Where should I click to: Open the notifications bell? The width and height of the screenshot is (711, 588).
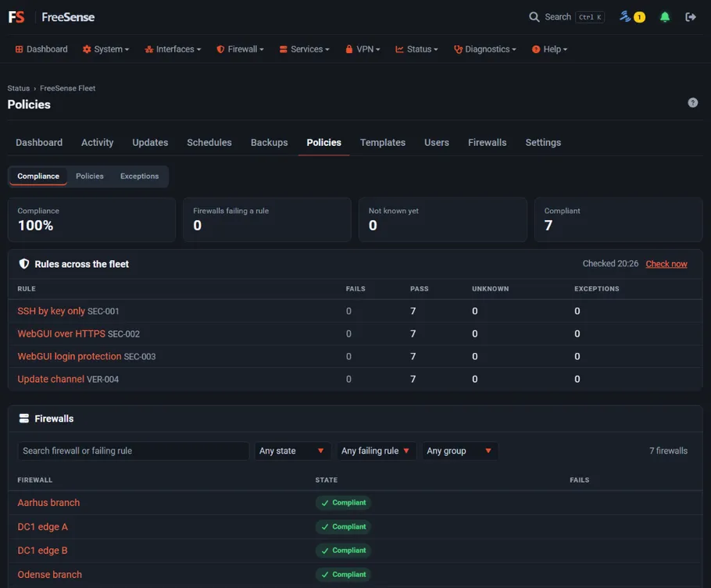tap(665, 17)
